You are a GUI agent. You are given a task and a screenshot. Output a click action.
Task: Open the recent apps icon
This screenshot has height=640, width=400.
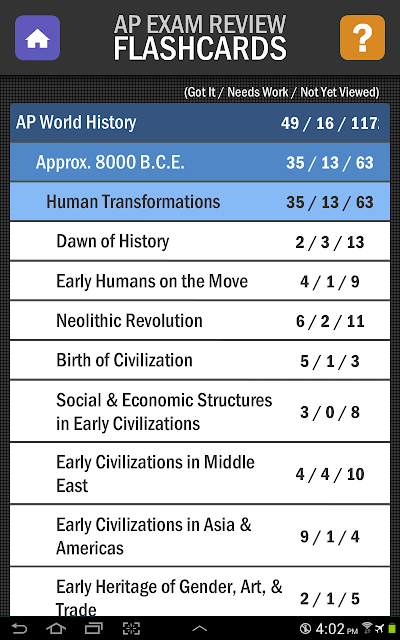click(93, 628)
